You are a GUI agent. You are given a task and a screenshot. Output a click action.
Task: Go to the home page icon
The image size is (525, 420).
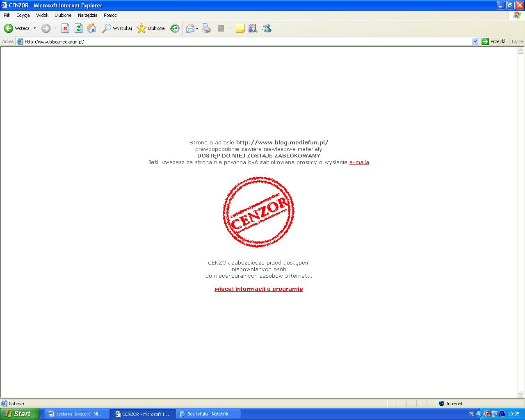[x=91, y=28]
